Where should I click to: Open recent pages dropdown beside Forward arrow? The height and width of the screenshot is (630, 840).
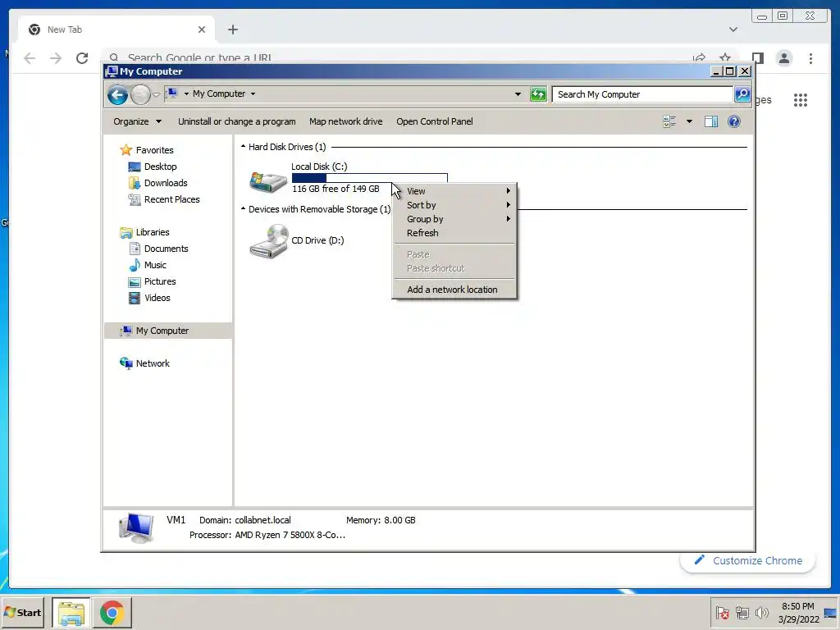[x=156, y=95]
